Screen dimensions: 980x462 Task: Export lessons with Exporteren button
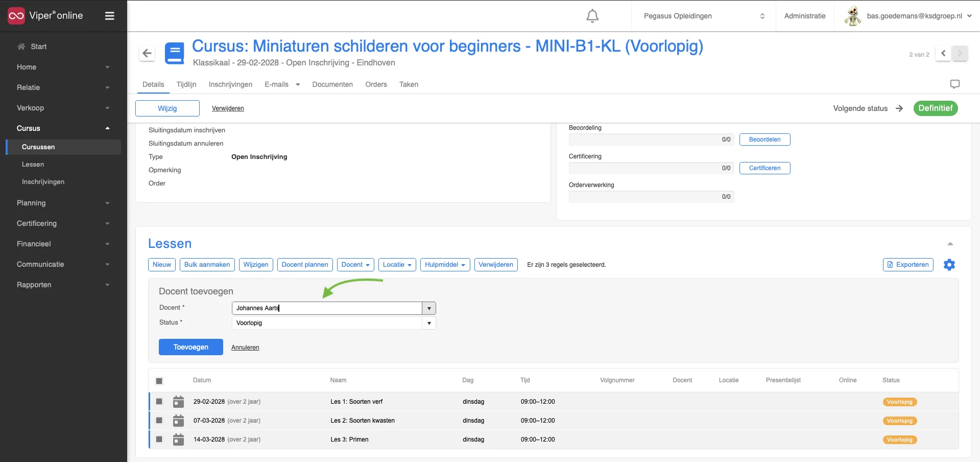tap(908, 265)
